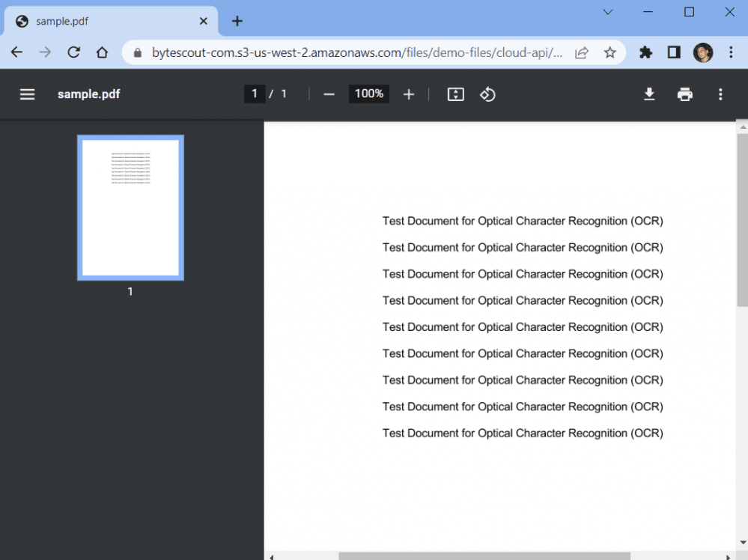This screenshot has width=748, height=560.
Task: Reload the current page
Action: [73, 52]
